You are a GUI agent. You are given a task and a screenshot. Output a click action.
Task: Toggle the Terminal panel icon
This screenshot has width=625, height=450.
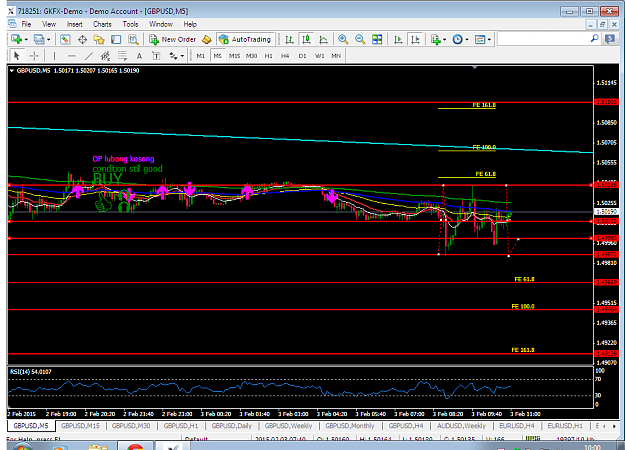click(x=116, y=39)
